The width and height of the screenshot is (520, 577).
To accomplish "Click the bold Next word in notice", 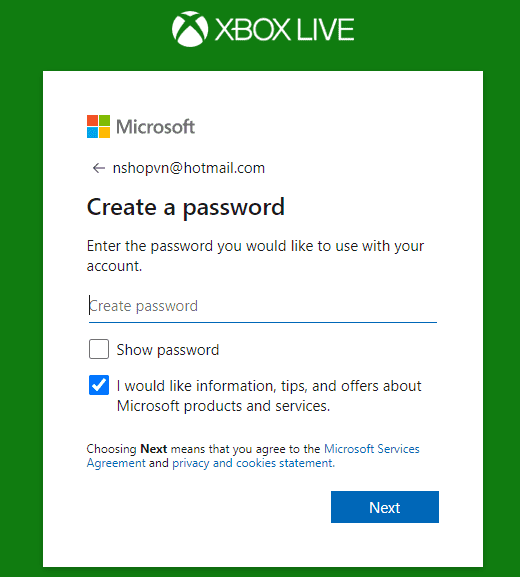I will click(154, 449).
